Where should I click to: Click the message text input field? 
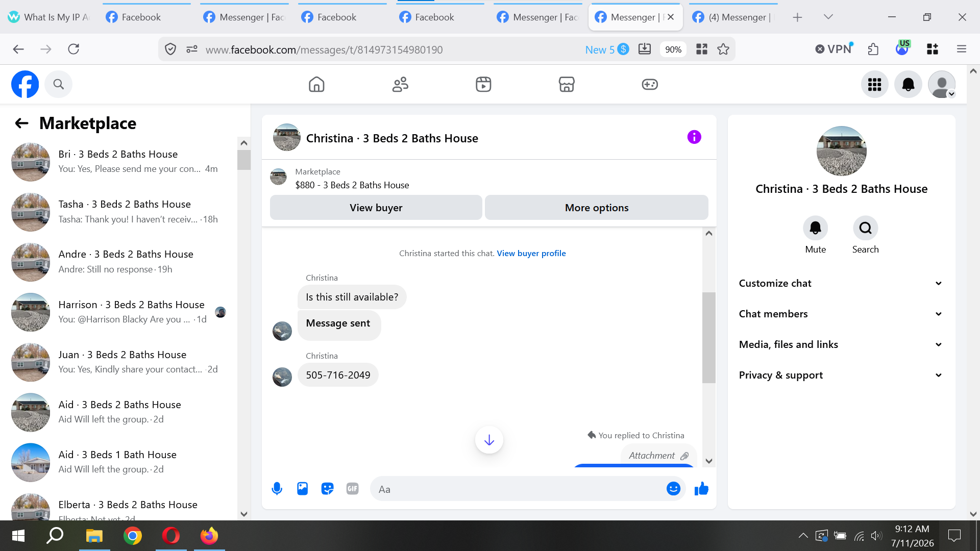[x=518, y=489]
